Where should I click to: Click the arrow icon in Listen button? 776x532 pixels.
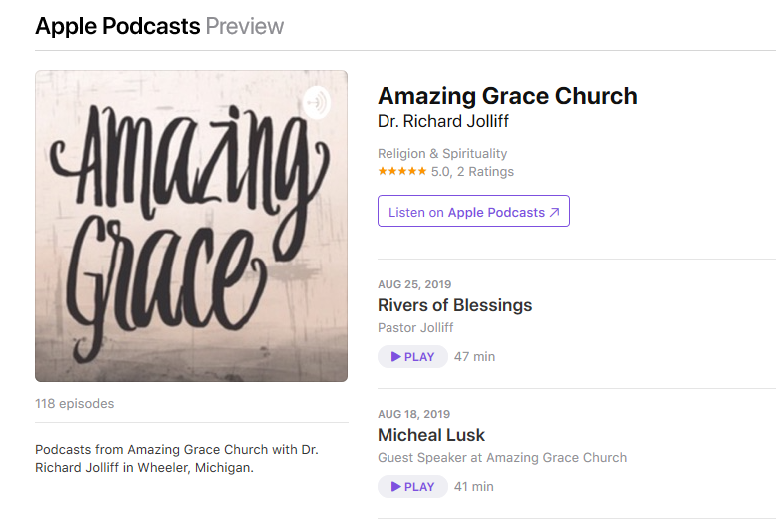554,213
